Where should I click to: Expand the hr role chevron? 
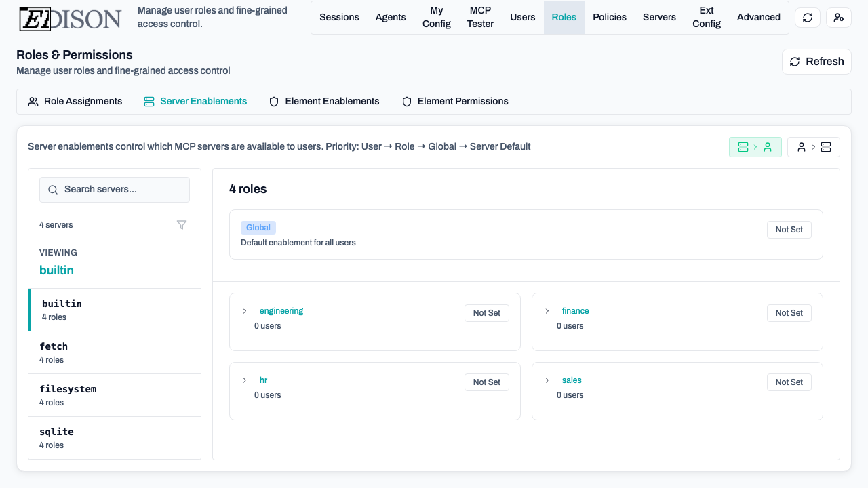point(245,380)
